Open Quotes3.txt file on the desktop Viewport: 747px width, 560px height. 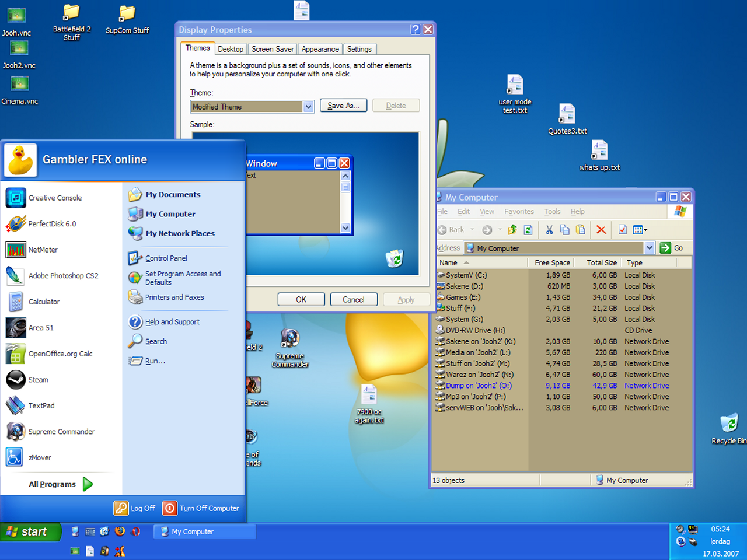[567, 120]
